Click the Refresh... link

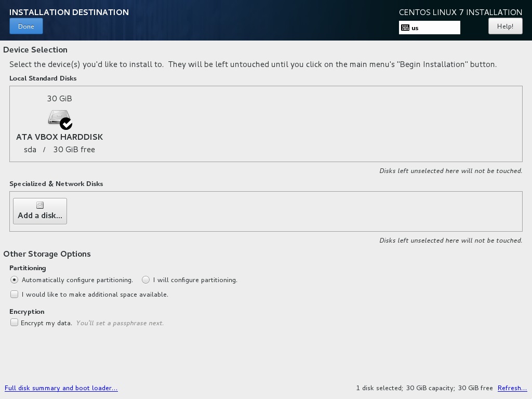click(512, 388)
